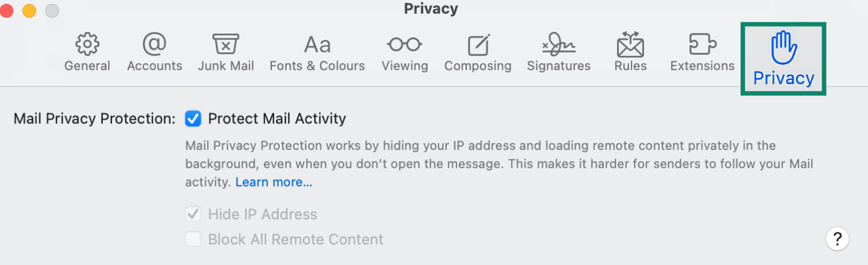Select the Composing pencil icon
Viewport: 868px width, 265px height.
click(x=478, y=44)
